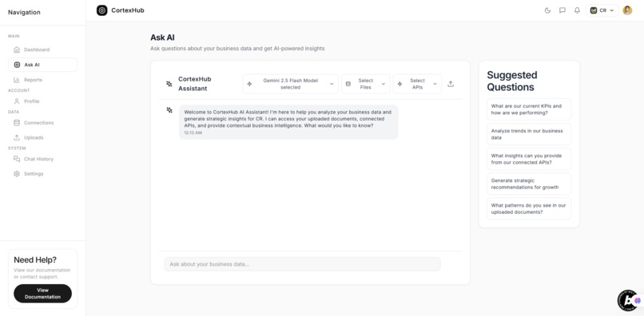Open Settings in sidebar
Viewport: 644px width, 316px height.
point(42,174)
